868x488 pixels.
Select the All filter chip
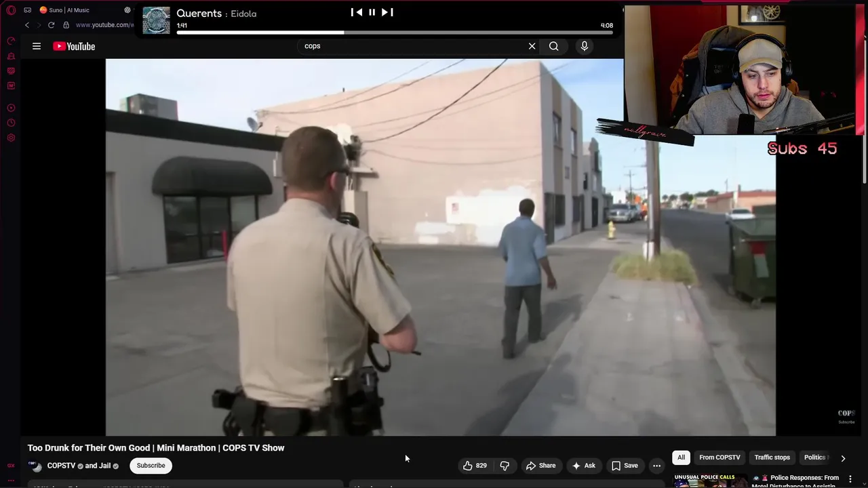tap(681, 457)
